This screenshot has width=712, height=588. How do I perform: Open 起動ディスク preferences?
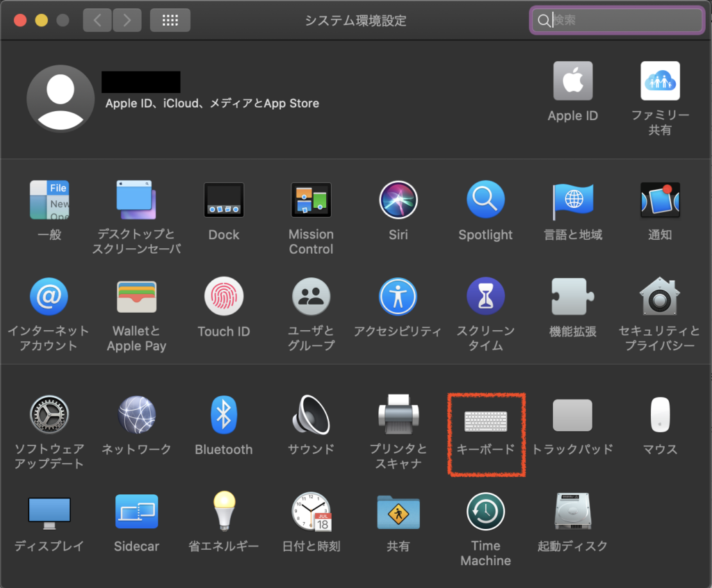click(x=573, y=512)
